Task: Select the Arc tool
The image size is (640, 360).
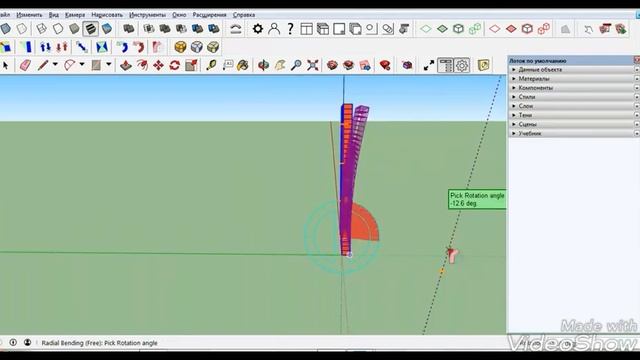Action: click(70, 65)
